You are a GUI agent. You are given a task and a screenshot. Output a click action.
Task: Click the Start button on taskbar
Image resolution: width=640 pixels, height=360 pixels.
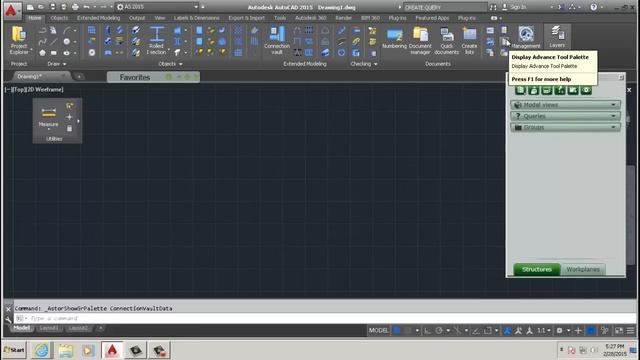pyautogui.click(x=14, y=350)
